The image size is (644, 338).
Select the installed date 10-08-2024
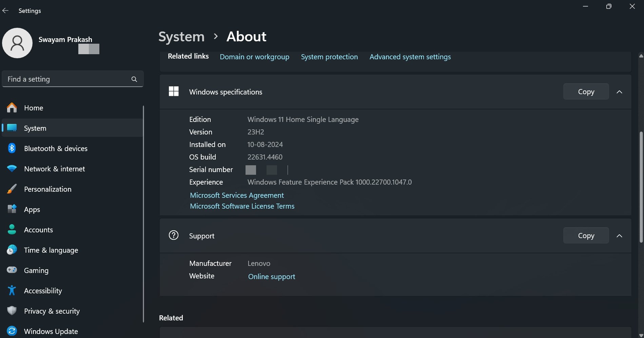265,145
